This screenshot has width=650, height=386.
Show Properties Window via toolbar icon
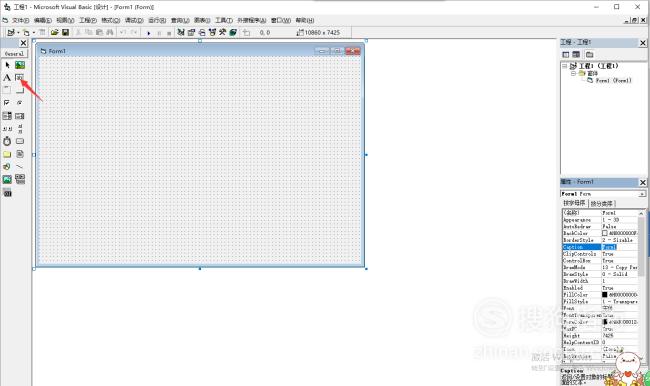[191, 32]
